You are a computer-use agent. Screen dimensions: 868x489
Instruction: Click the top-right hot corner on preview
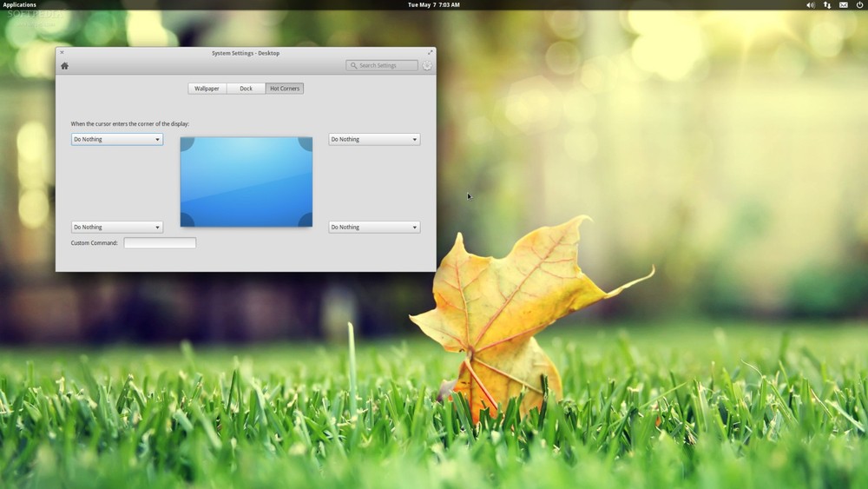[306, 143]
